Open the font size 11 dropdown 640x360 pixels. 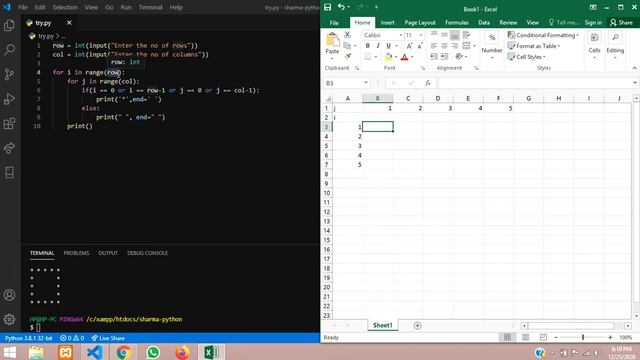tap(421, 36)
